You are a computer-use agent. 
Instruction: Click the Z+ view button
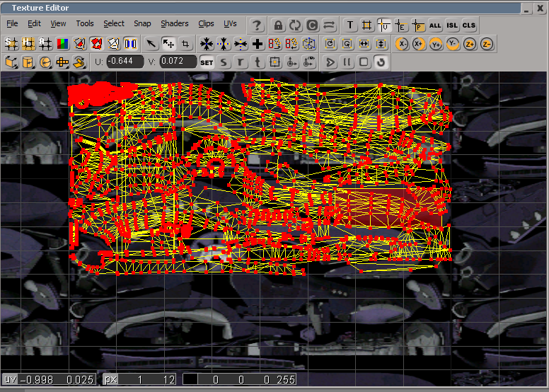pyautogui.click(x=470, y=44)
